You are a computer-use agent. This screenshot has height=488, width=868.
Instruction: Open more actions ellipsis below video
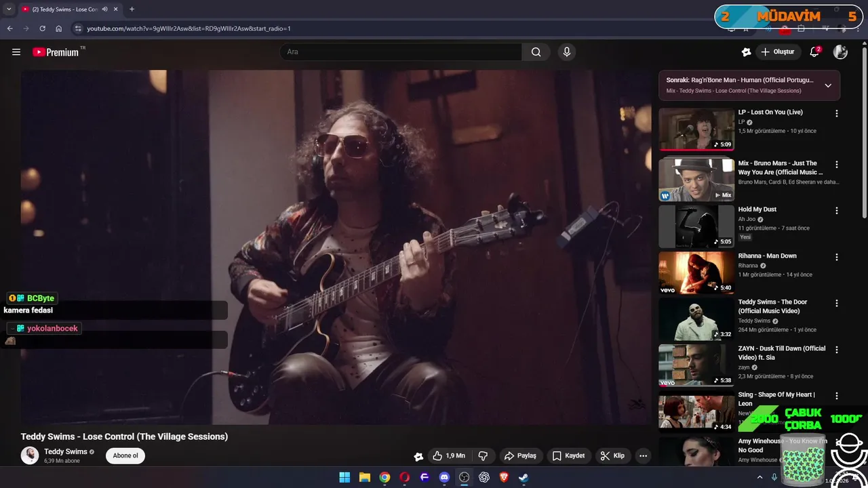tap(643, 456)
